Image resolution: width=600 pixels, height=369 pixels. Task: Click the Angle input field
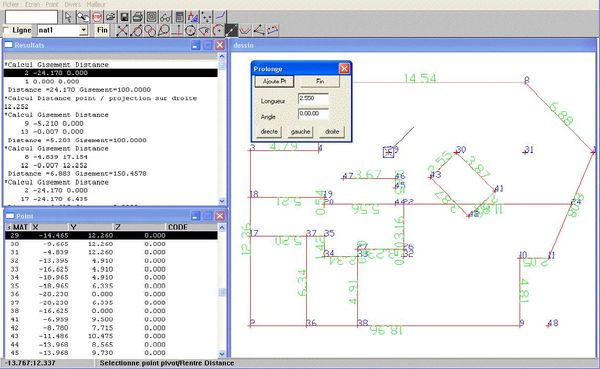pyautogui.click(x=313, y=114)
